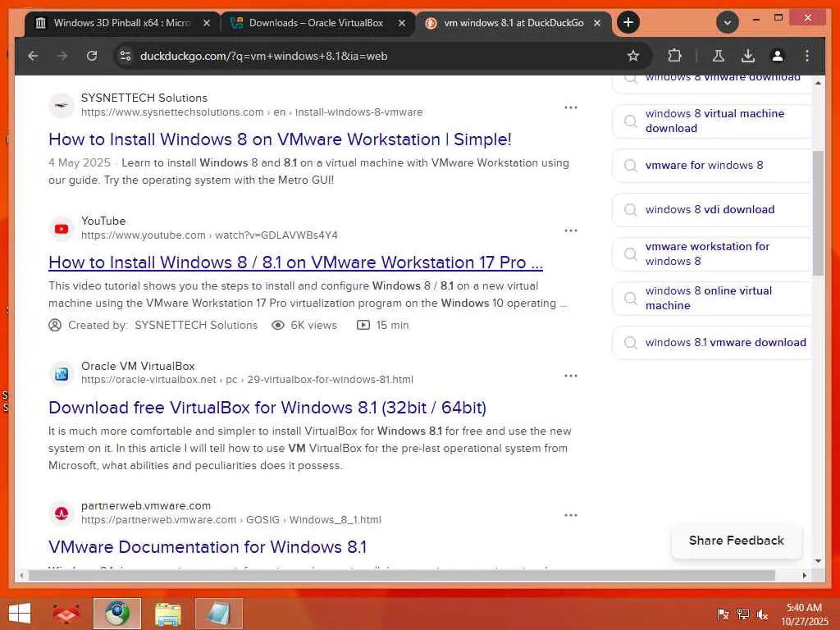Click the scroll up arrow of vertical scrollbar
This screenshot has height=630, width=840.
[x=818, y=83]
